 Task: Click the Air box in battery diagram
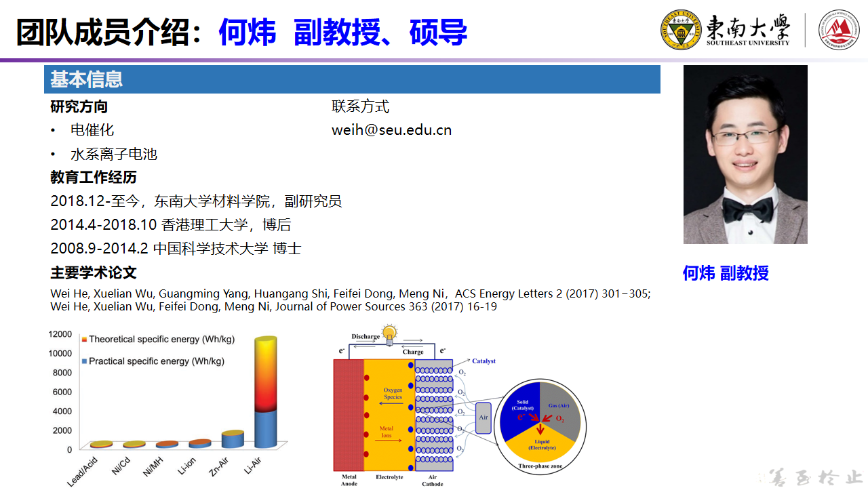click(x=484, y=418)
